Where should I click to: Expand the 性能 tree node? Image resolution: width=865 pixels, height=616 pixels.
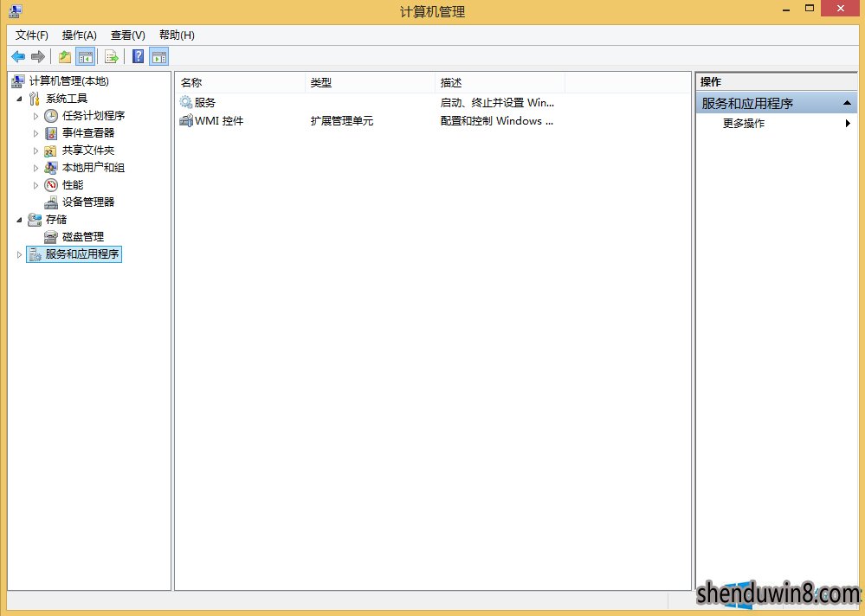[36, 185]
